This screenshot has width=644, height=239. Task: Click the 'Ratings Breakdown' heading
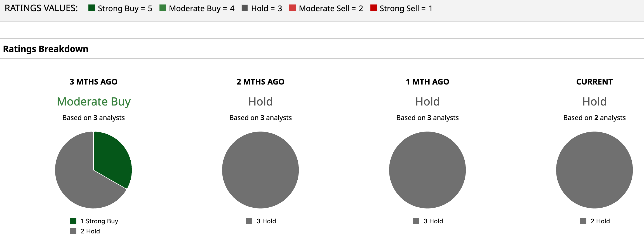(46, 49)
